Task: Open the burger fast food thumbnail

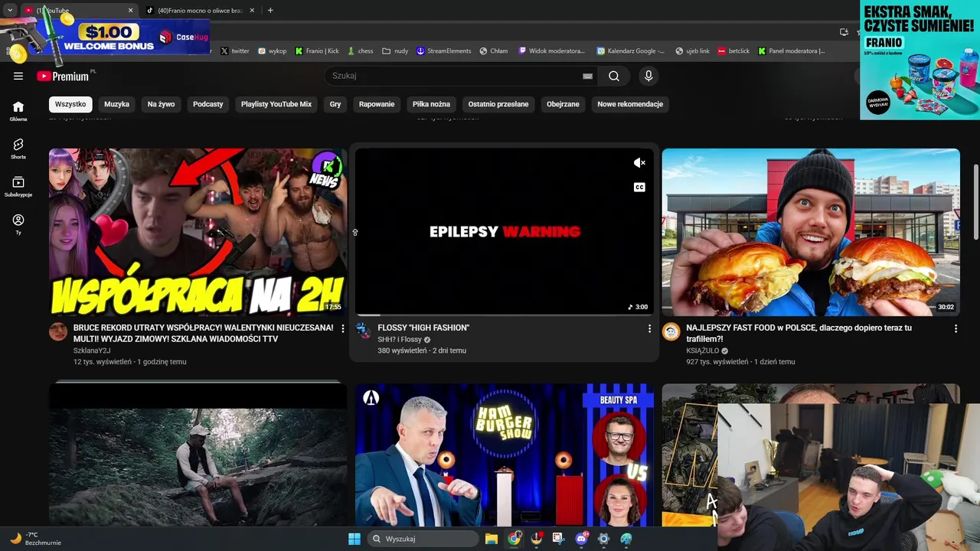Action: (811, 232)
